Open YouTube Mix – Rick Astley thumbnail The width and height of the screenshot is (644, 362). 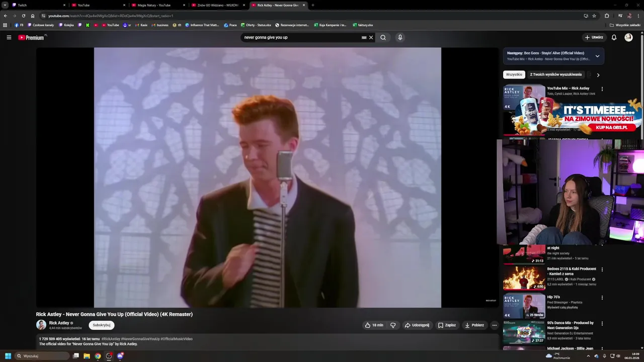[524, 97]
